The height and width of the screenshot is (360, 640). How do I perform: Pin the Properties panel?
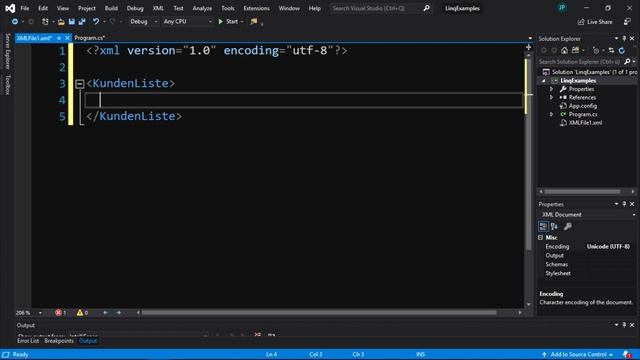tap(624, 204)
